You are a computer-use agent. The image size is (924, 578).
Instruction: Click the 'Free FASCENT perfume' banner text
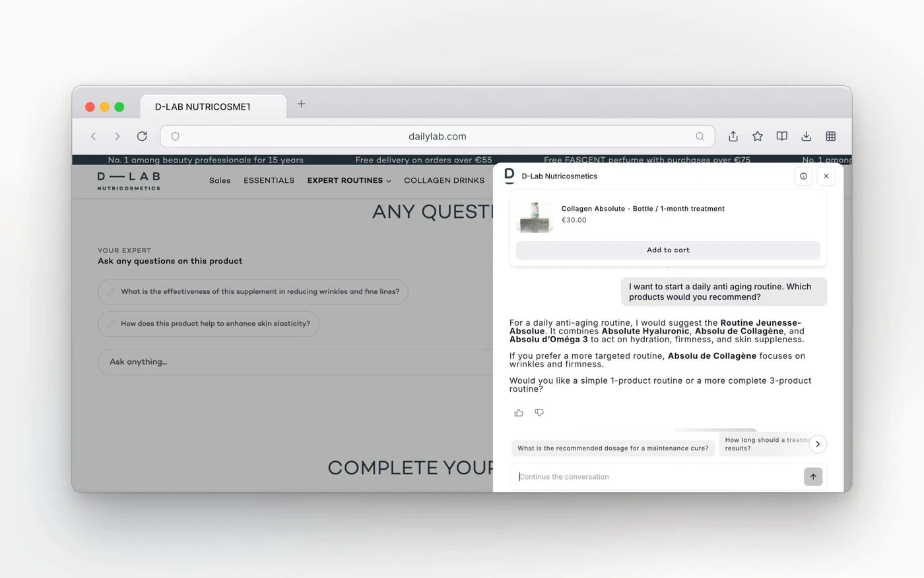647,160
